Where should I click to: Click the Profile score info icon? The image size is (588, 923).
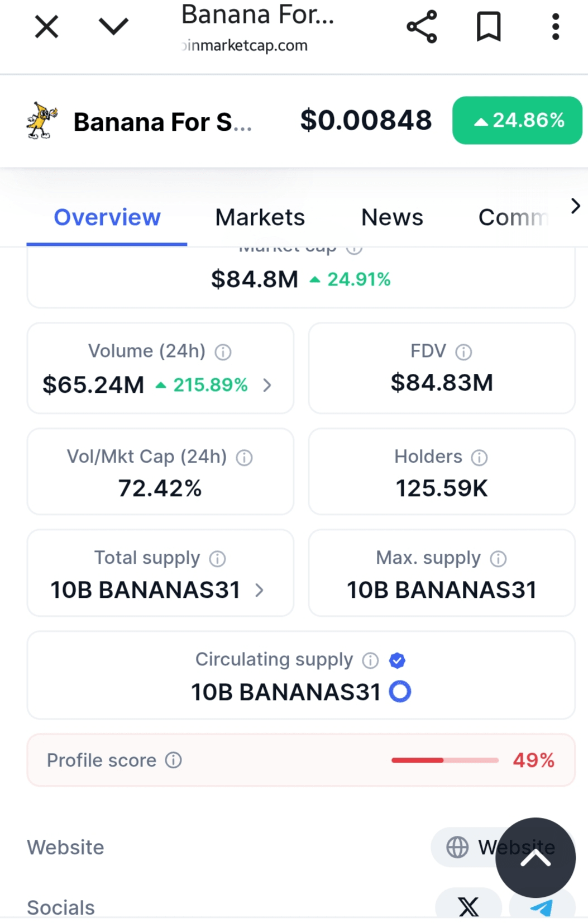[173, 760]
